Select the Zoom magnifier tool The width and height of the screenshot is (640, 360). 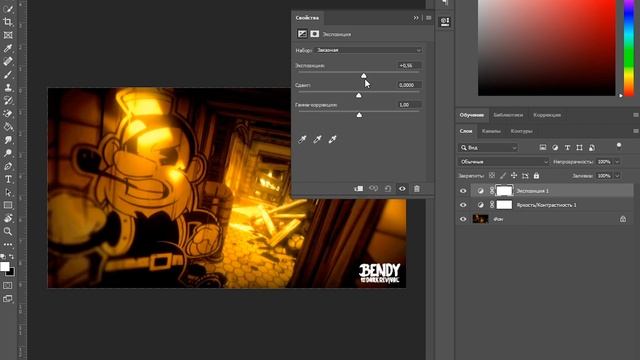[x=8, y=231]
